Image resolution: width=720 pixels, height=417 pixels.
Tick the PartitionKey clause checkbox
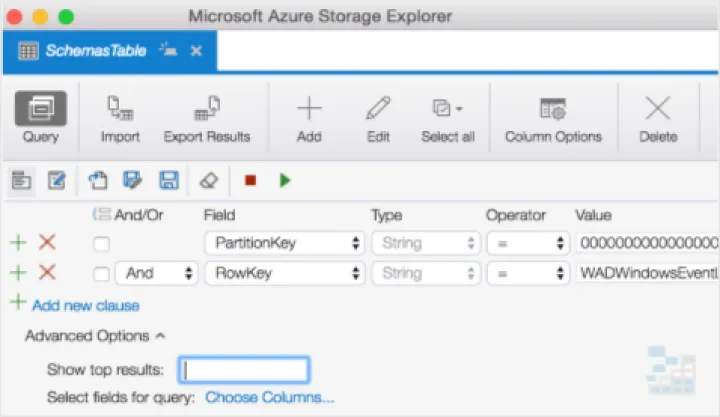tap(101, 243)
